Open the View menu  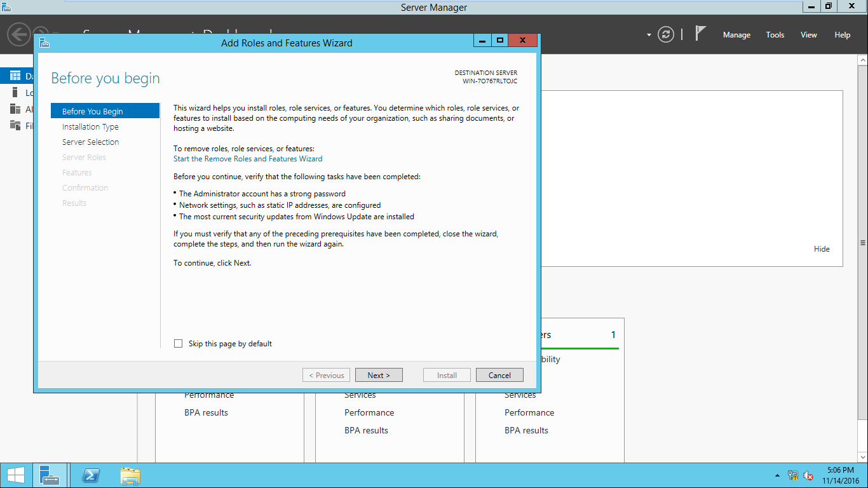coord(809,35)
